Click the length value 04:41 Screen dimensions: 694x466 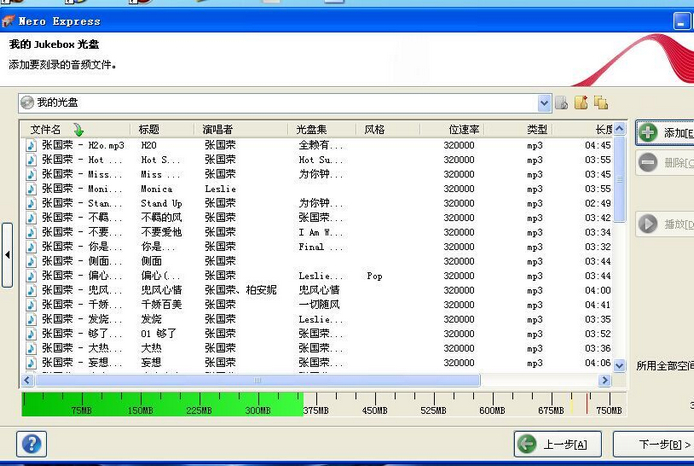tap(598, 305)
